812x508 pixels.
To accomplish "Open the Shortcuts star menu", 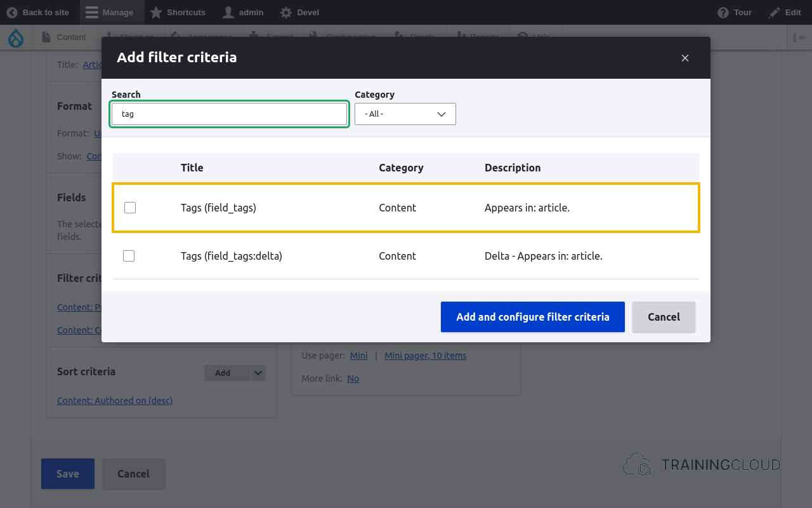I will 178,12.
